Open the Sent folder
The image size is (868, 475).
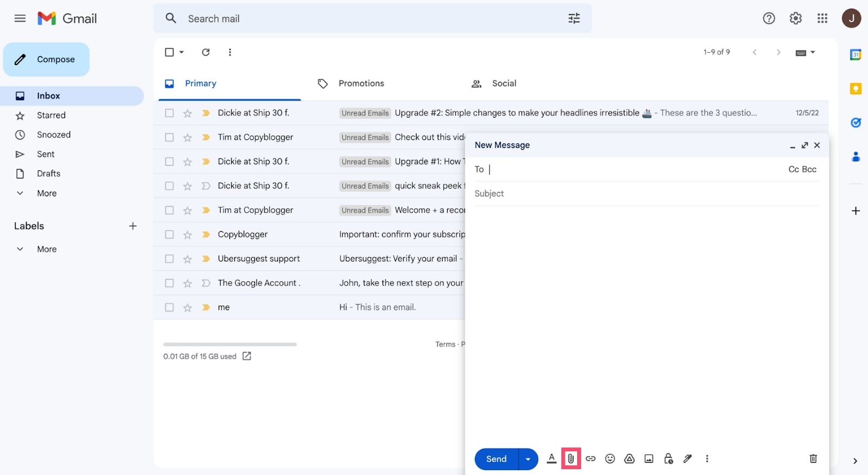click(46, 155)
